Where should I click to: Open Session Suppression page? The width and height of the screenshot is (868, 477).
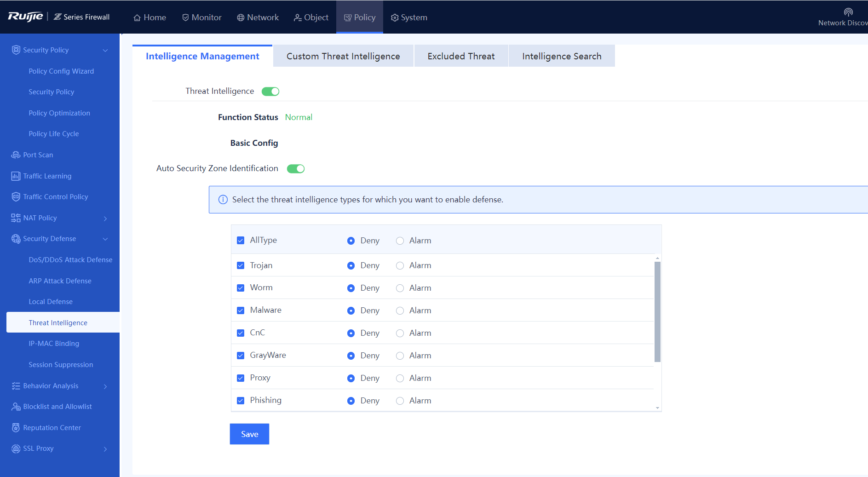[61, 364]
